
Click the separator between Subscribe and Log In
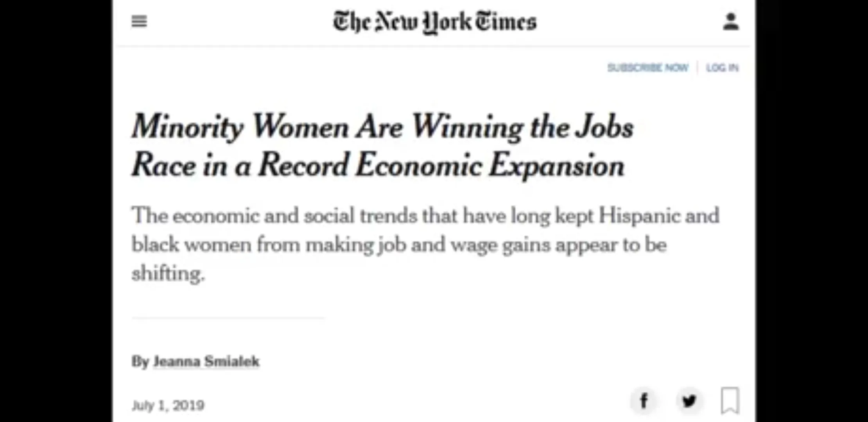[x=697, y=68]
